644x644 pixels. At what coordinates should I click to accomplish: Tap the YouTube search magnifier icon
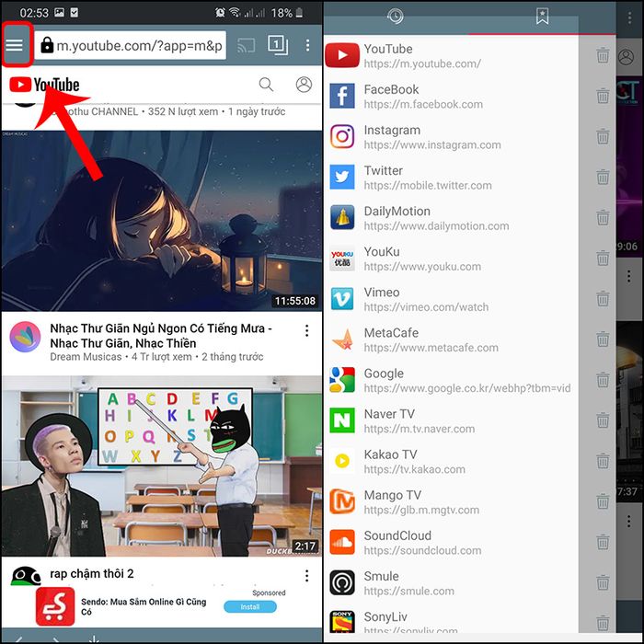[266, 85]
